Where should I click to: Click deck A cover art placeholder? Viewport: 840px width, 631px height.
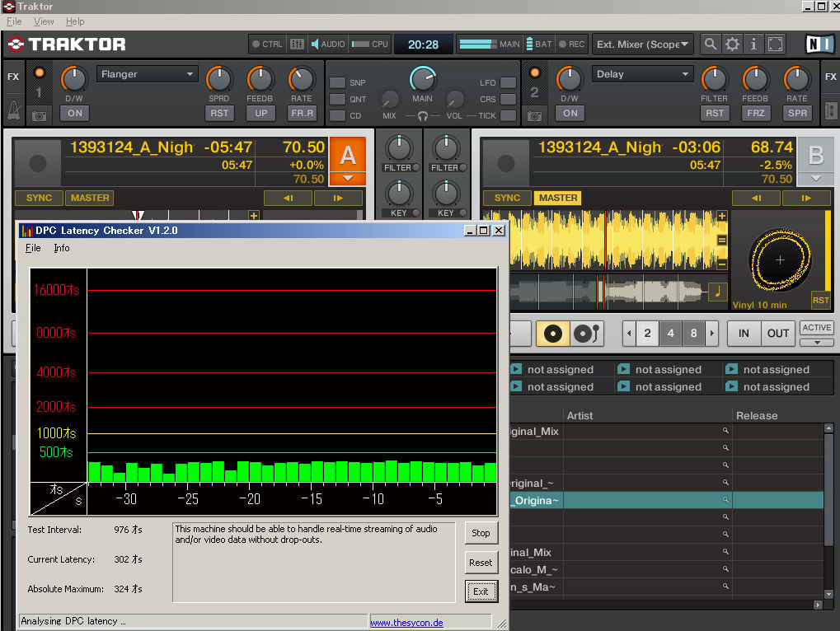(37, 163)
